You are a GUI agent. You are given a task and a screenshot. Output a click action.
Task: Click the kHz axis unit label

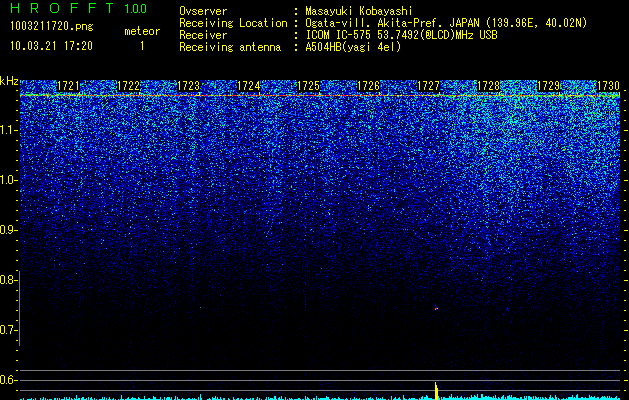(x=9, y=81)
